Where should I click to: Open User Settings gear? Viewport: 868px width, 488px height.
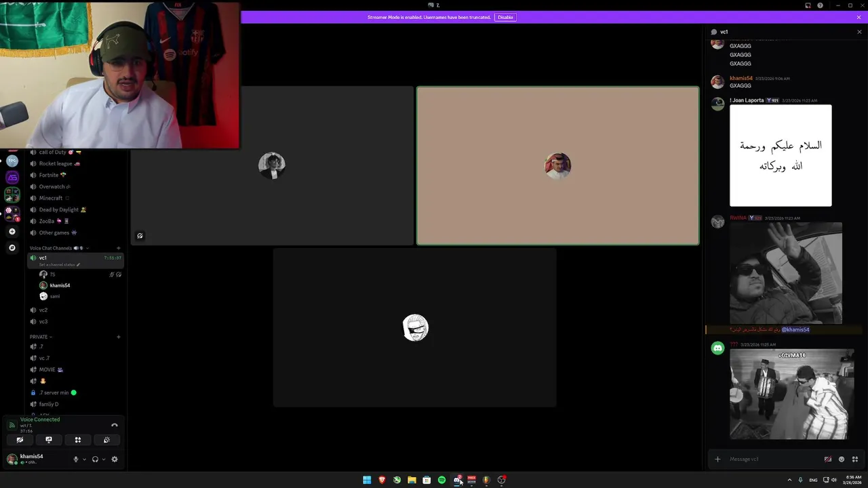pos(115,459)
